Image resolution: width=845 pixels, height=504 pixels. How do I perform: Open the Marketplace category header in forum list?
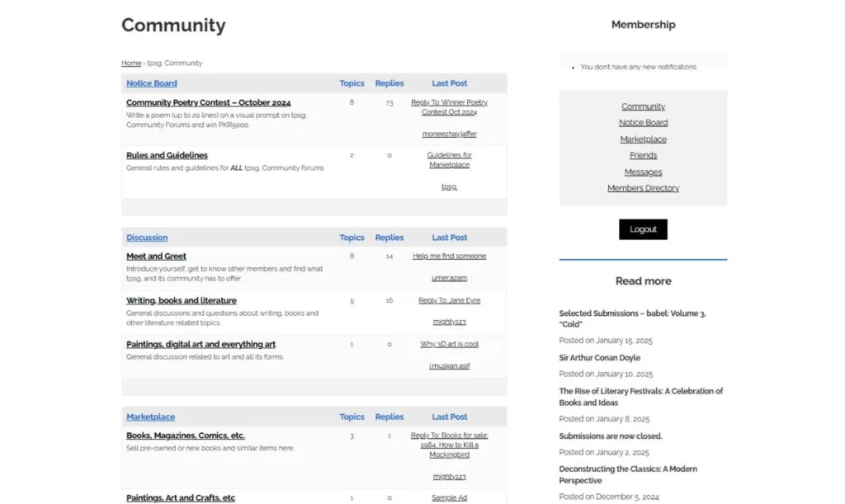[x=150, y=417]
